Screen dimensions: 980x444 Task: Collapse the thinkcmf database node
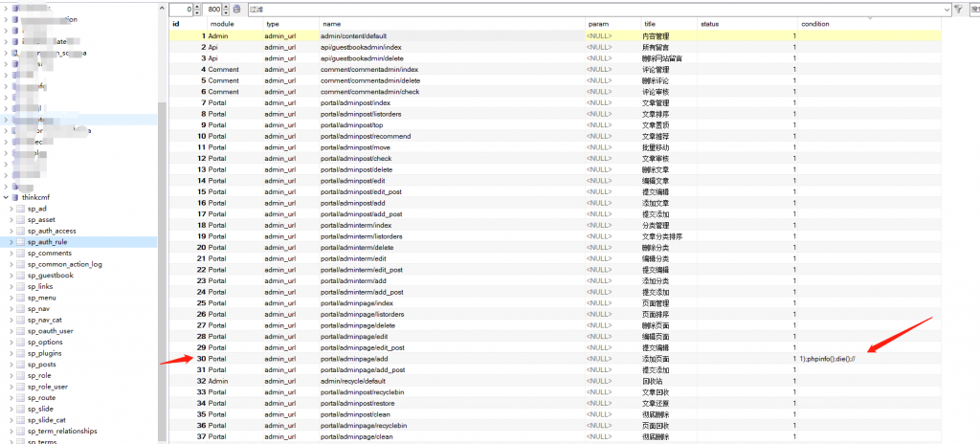pos(5,197)
